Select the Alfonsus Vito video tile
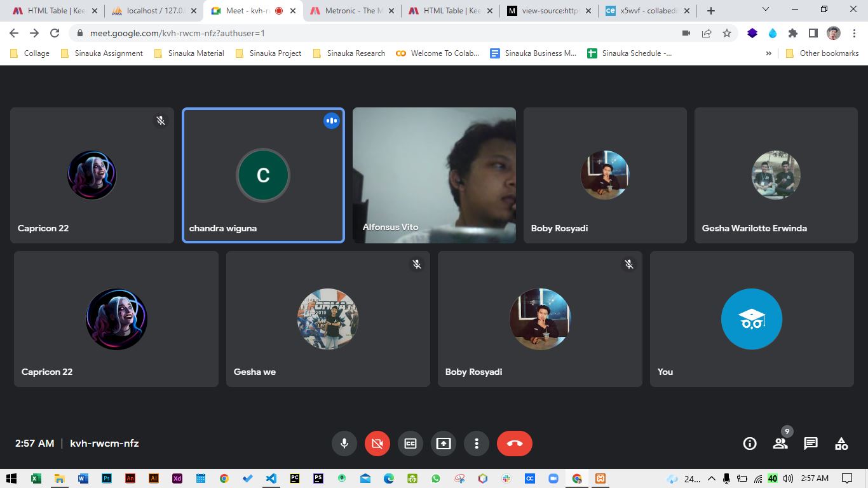Image resolution: width=868 pixels, height=488 pixels. pos(434,175)
